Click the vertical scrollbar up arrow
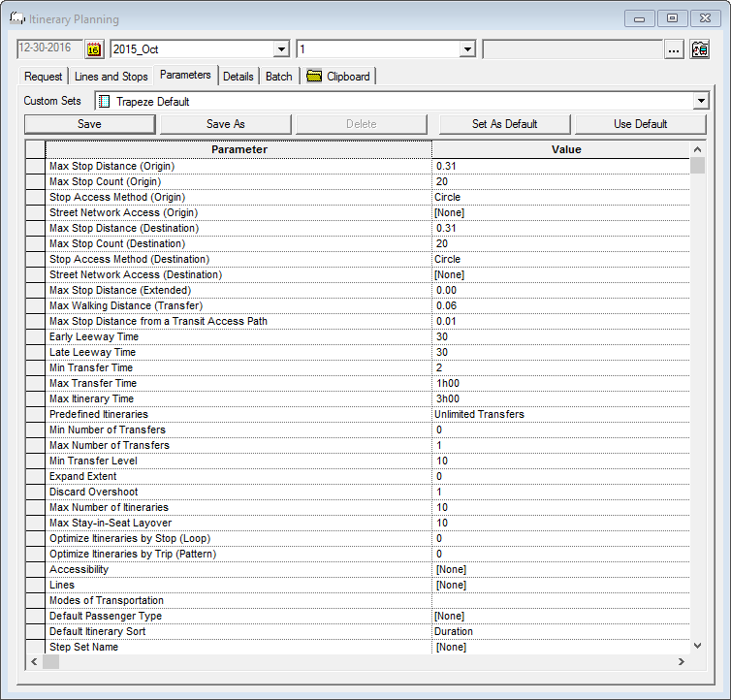731x700 pixels. [697, 149]
